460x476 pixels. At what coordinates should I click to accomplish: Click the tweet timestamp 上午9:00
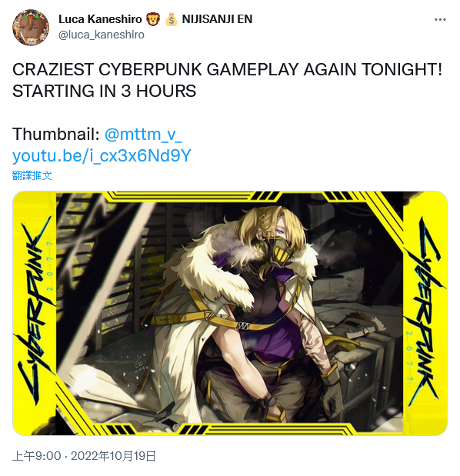36,456
